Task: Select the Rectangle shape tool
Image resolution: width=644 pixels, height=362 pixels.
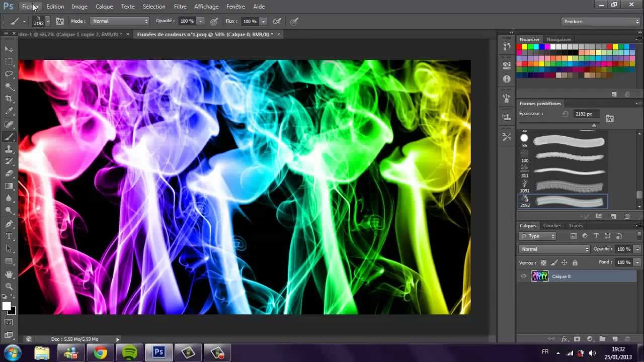Action: 9,261
